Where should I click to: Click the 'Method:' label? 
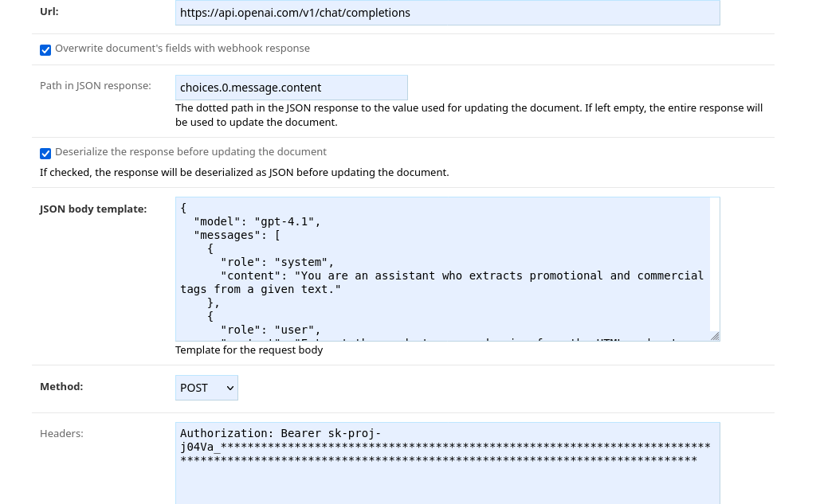pos(61,386)
